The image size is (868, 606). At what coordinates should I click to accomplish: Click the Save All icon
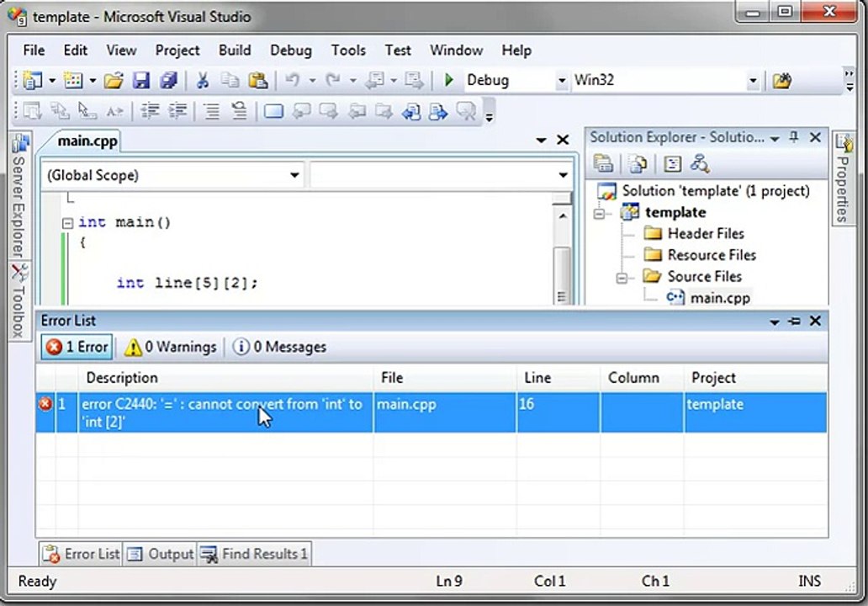(169, 81)
